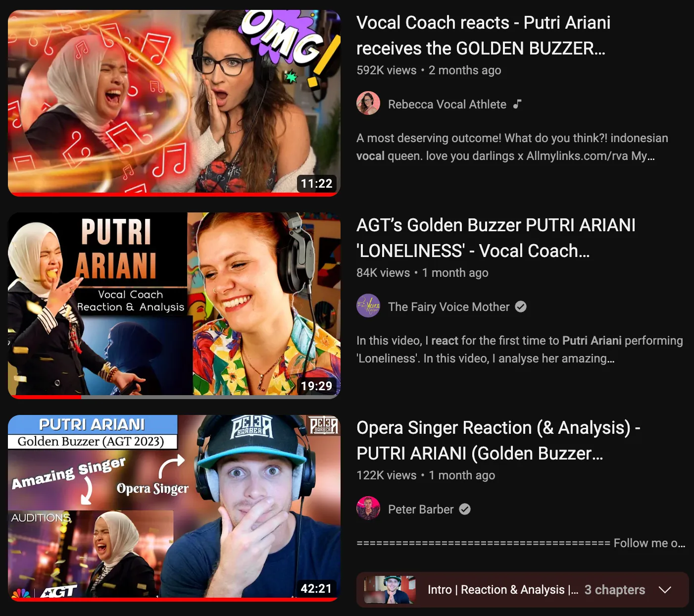Click verified badge next to Peter Barber
Viewport: 694px width, 616px height.
click(465, 509)
